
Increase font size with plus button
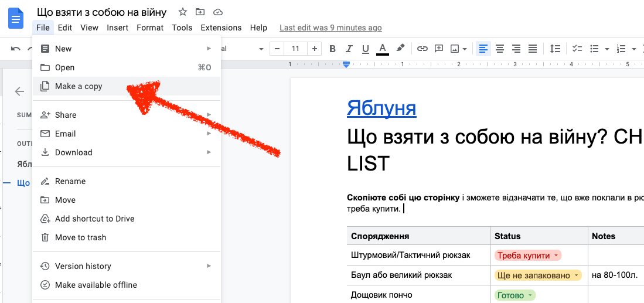click(x=315, y=49)
